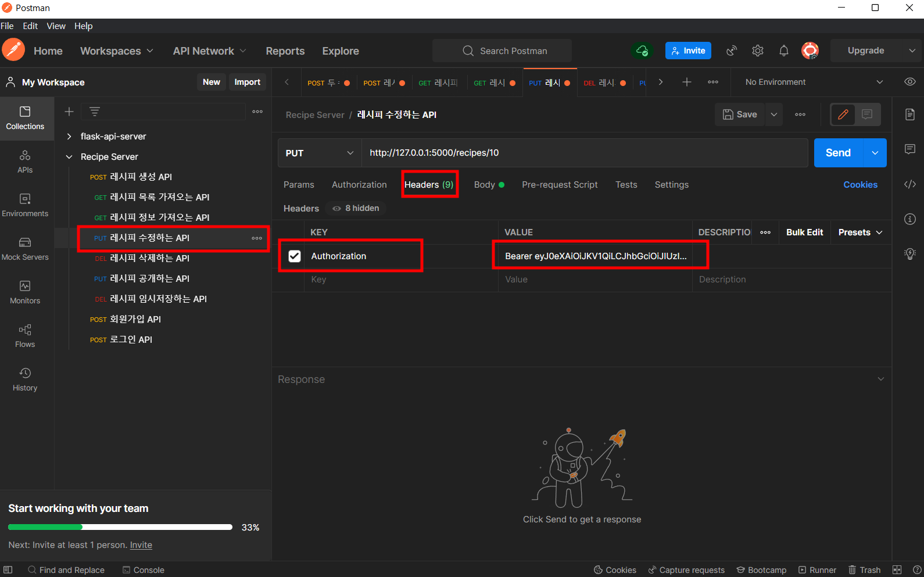
Task: Open the request info icon
Action: click(910, 219)
